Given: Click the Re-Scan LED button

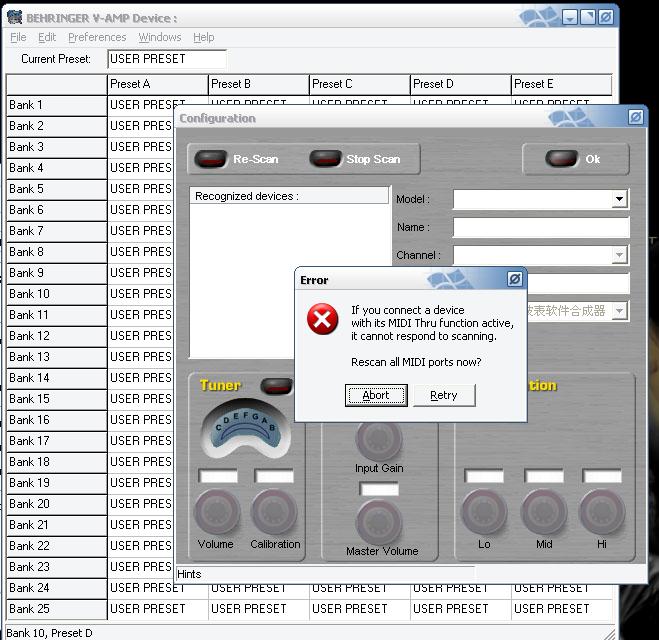Looking at the screenshot, I should [x=211, y=159].
